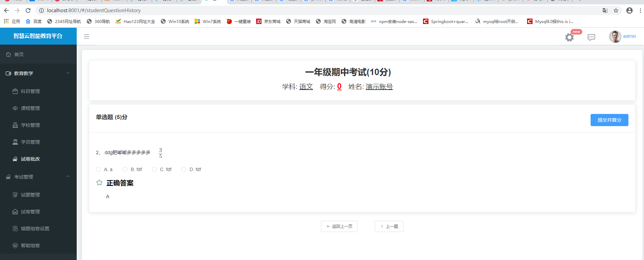Screen dimensions: 644x260
Task: Click the admin user avatar
Action: coord(615,37)
